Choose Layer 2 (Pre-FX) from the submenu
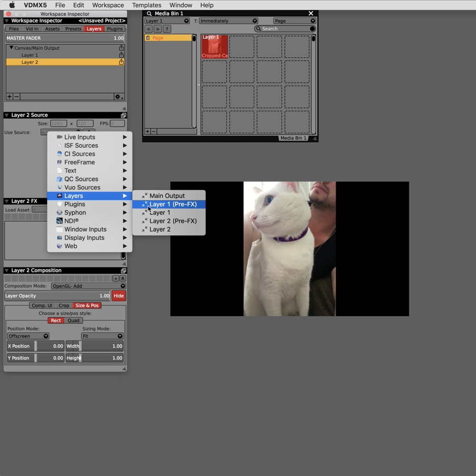The height and width of the screenshot is (476, 476). pos(169,221)
